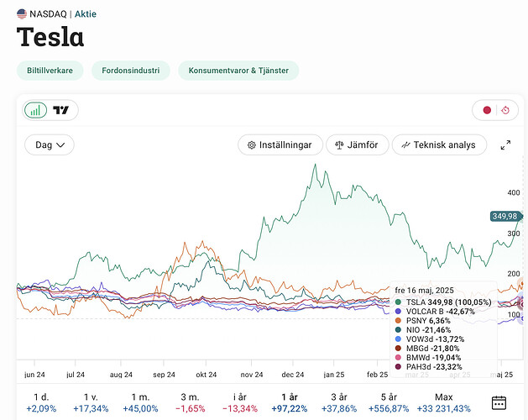Click the red live-data dot indicator
The width and height of the screenshot is (528, 420).
pos(486,110)
